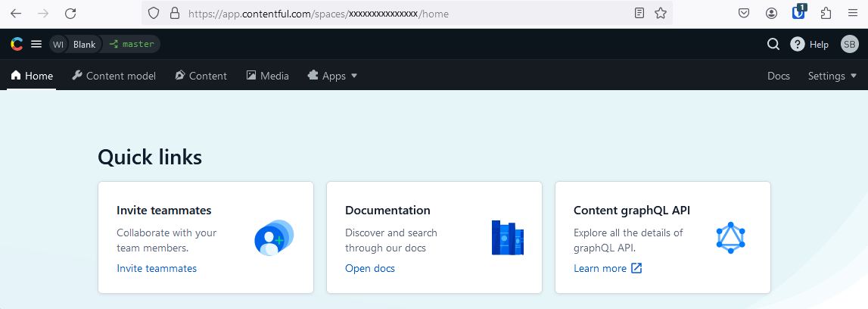Bookmark this page with star icon
868x309 pixels.
(661, 14)
